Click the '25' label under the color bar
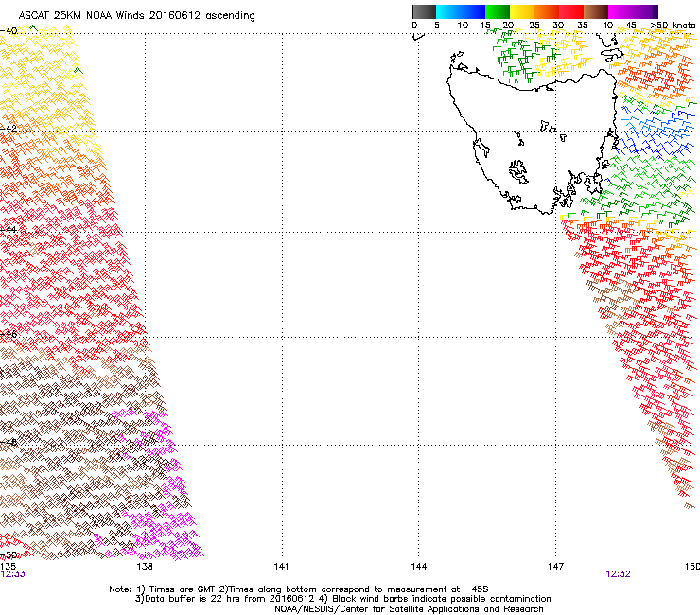This screenshot has height=615, width=700. 534,26
